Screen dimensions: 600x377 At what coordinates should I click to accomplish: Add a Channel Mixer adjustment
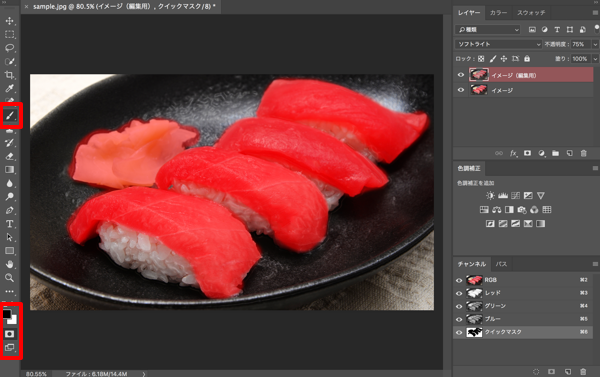(534, 210)
